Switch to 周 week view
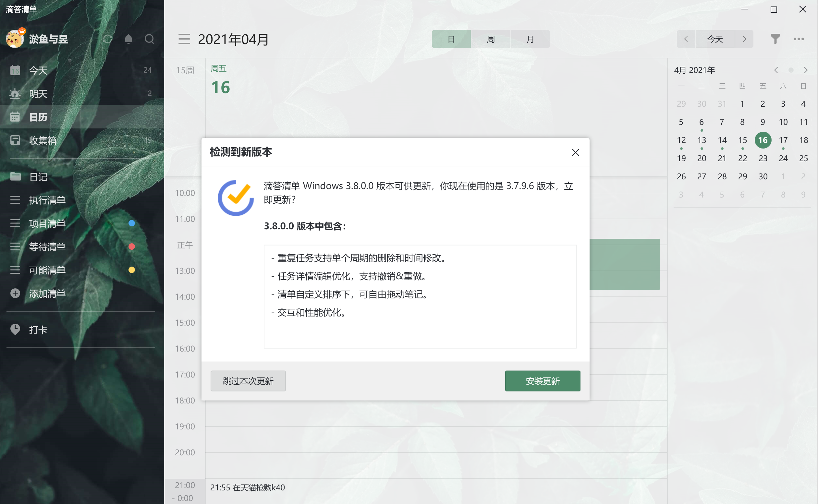Image resolution: width=818 pixels, height=504 pixels. (x=491, y=39)
